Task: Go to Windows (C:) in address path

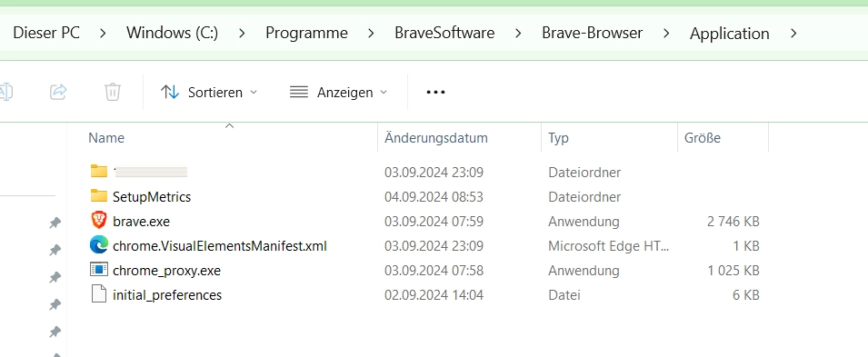Action: pyautogui.click(x=172, y=33)
